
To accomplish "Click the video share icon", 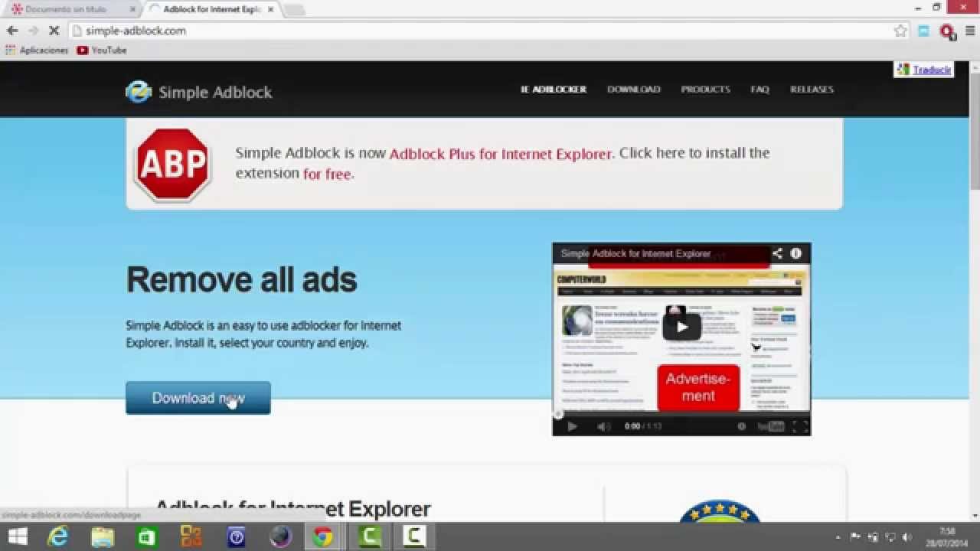I will [x=777, y=253].
